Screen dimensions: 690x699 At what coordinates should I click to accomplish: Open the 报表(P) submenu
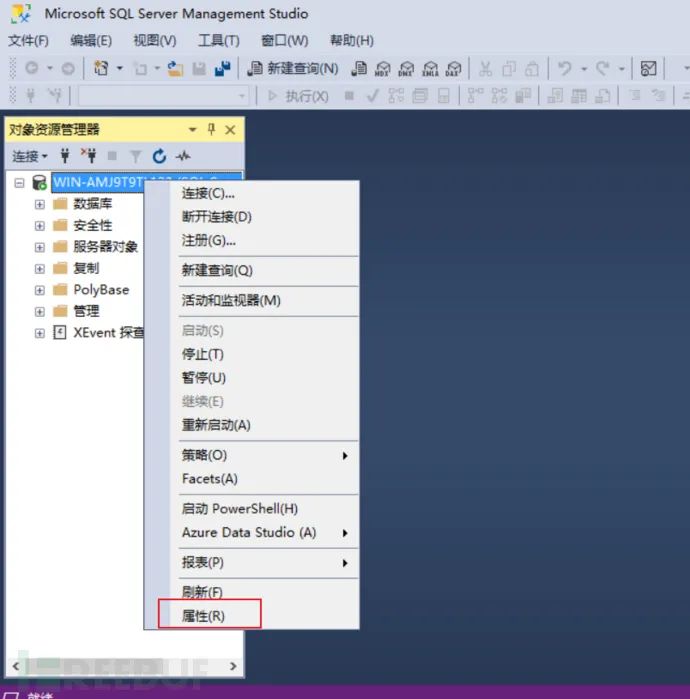coord(252,563)
